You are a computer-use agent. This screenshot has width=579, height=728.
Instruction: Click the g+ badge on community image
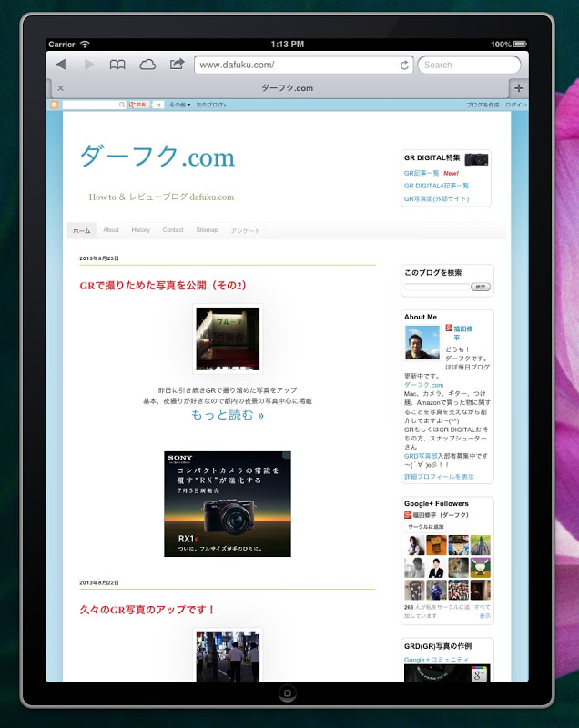point(479,674)
